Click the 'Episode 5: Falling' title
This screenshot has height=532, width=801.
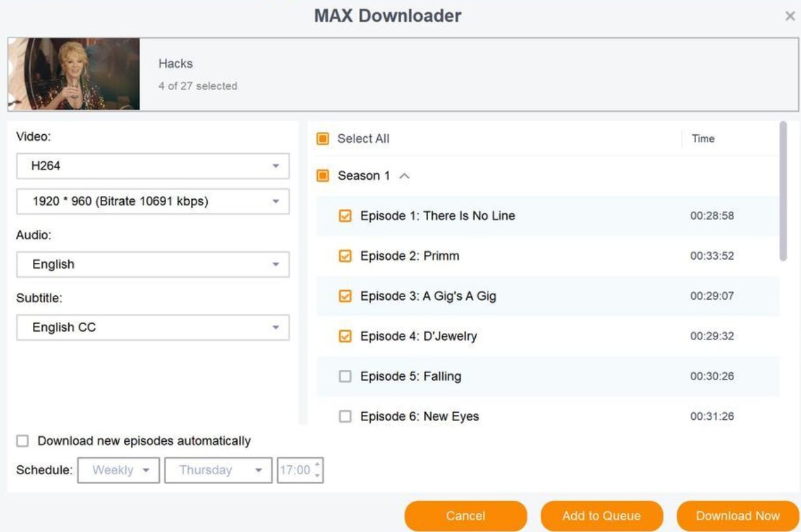411,377
